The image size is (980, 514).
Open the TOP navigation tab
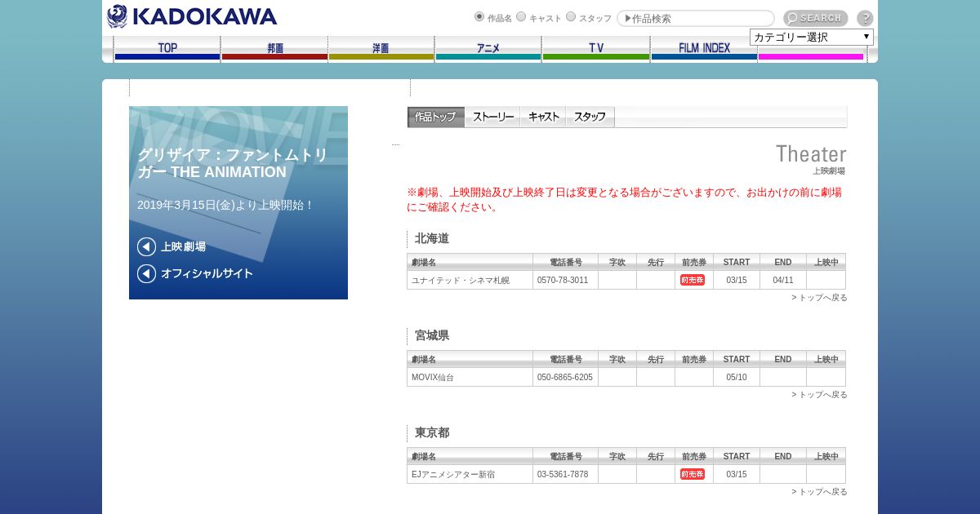(x=167, y=49)
